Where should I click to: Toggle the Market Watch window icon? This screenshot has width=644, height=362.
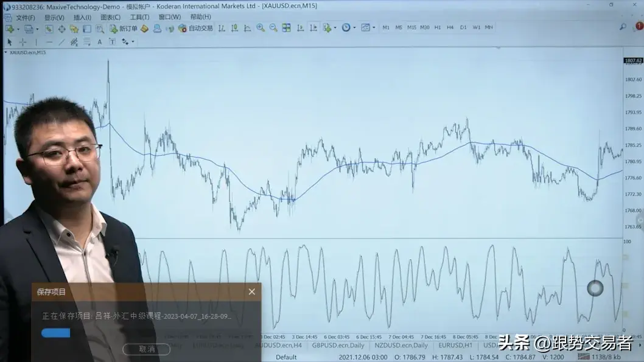(49, 29)
